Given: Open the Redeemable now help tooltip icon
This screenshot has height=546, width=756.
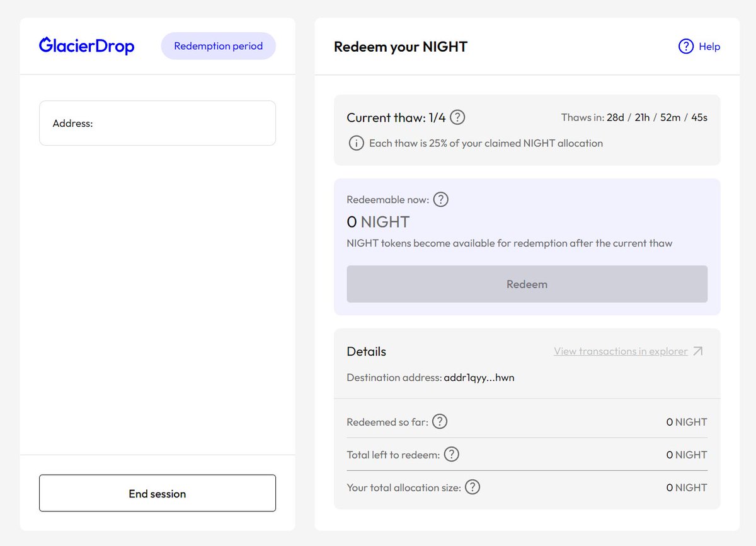Looking at the screenshot, I should pyautogui.click(x=441, y=199).
